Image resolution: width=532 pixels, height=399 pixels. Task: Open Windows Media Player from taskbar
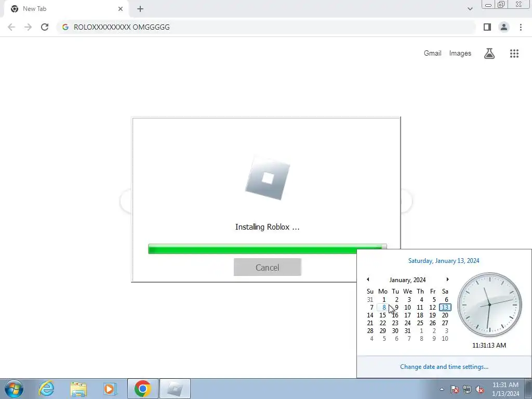coord(110,389)
